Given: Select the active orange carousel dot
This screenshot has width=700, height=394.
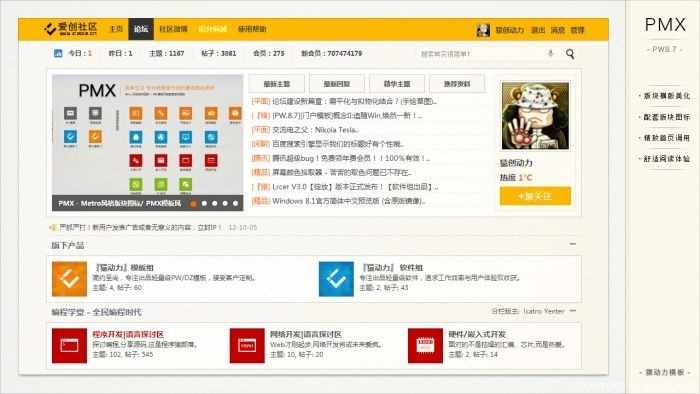Looking at the screenshot, I should point(193,203).
